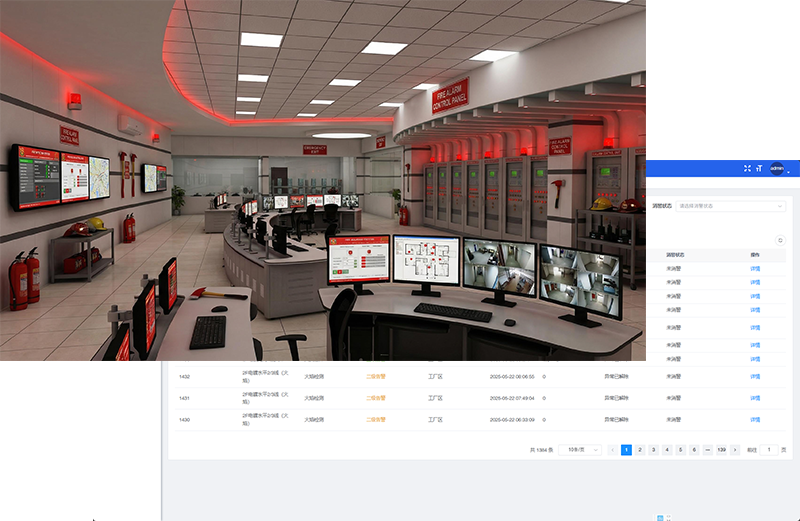Open 详情 link for record 1430
Screen dimensions: 800x521
pyautogui.click(x=755, y=419)
